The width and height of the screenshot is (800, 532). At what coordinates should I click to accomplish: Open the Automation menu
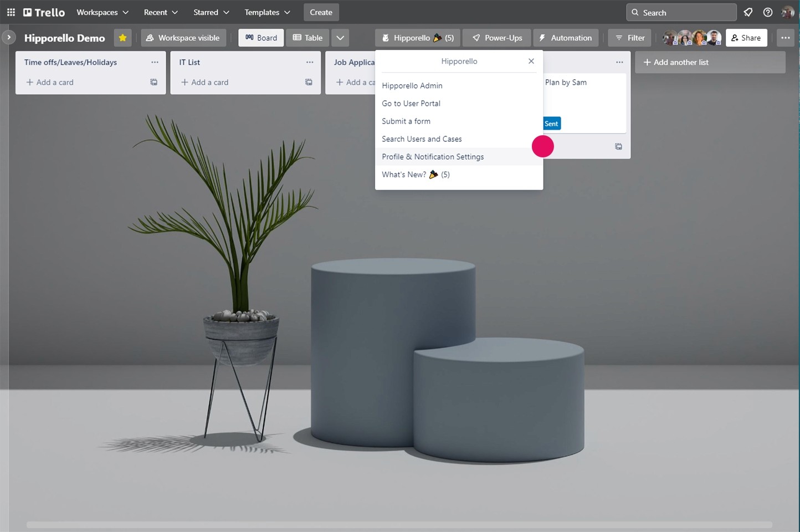coord(566,38)
